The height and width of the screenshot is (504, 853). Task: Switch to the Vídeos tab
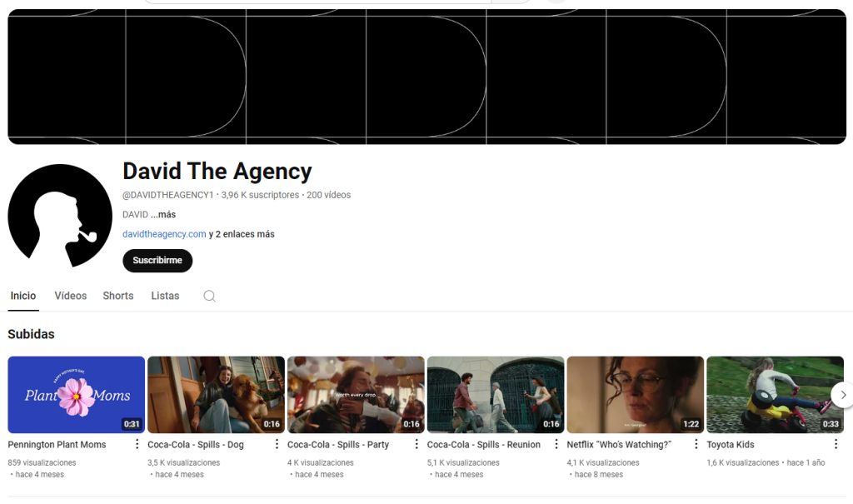pos(71,296)
